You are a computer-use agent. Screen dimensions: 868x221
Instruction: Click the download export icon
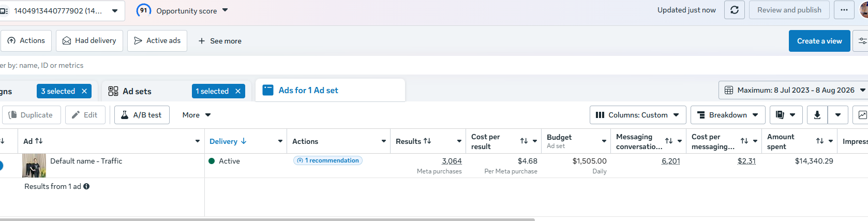click(817, 115)
